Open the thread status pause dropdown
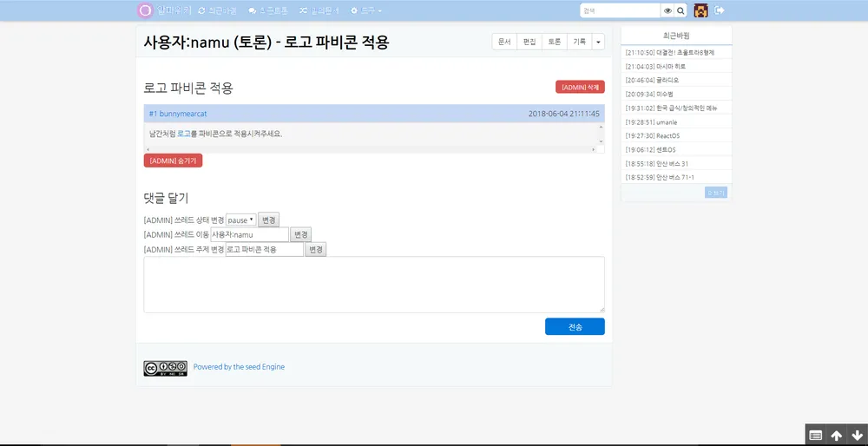This screenshot has width=868, height=446. [240, 220]
